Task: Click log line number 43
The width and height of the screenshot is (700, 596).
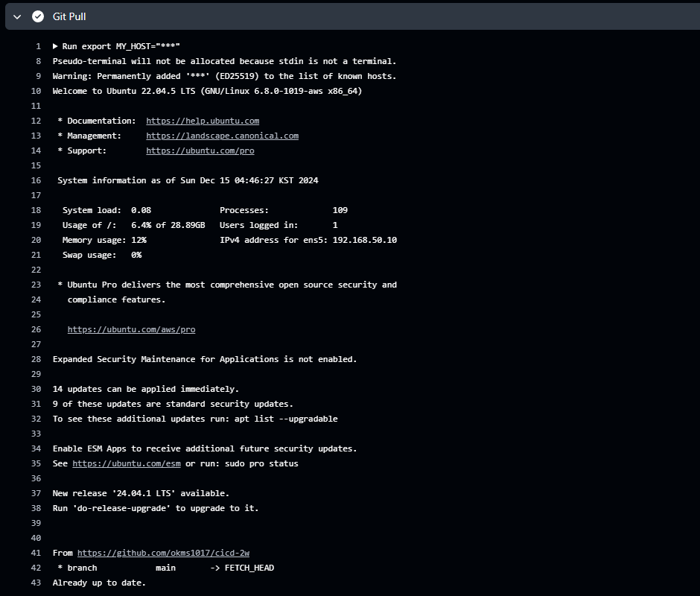Action: click(x=36, y=583)
